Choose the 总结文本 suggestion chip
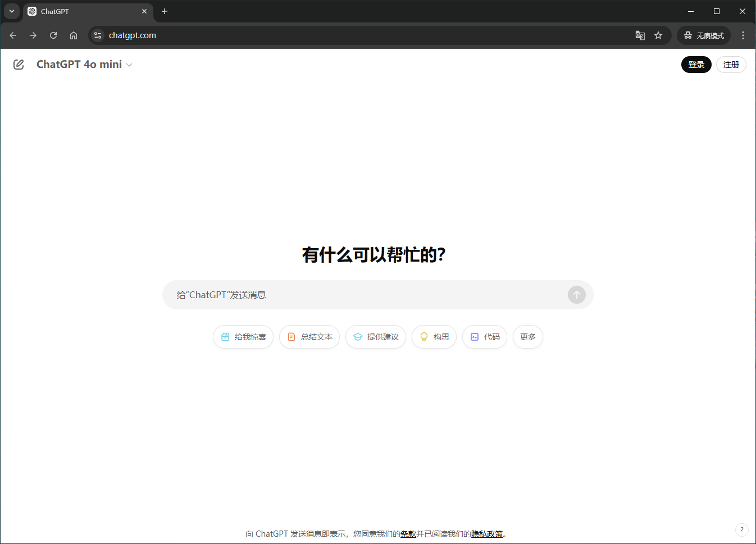The height and width of the screenshot is (544, 756). [309, 337]
